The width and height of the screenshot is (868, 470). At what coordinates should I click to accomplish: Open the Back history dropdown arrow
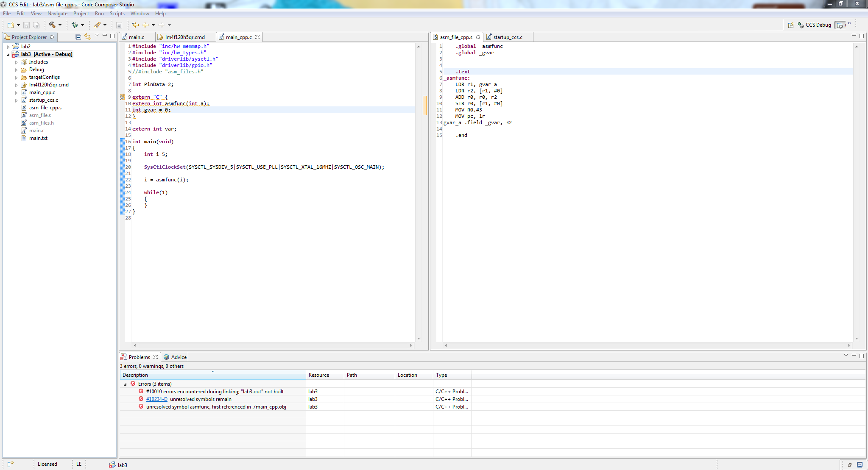[x=153, y=25]
